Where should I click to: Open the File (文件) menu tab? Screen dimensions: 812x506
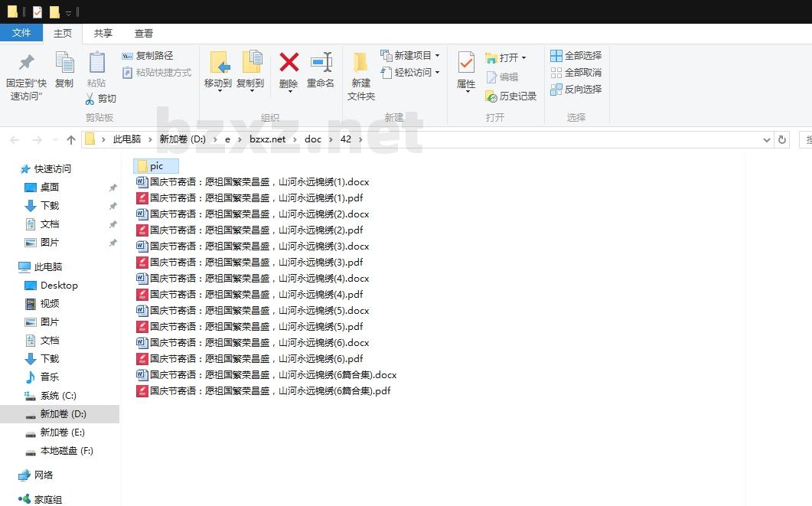21,33
